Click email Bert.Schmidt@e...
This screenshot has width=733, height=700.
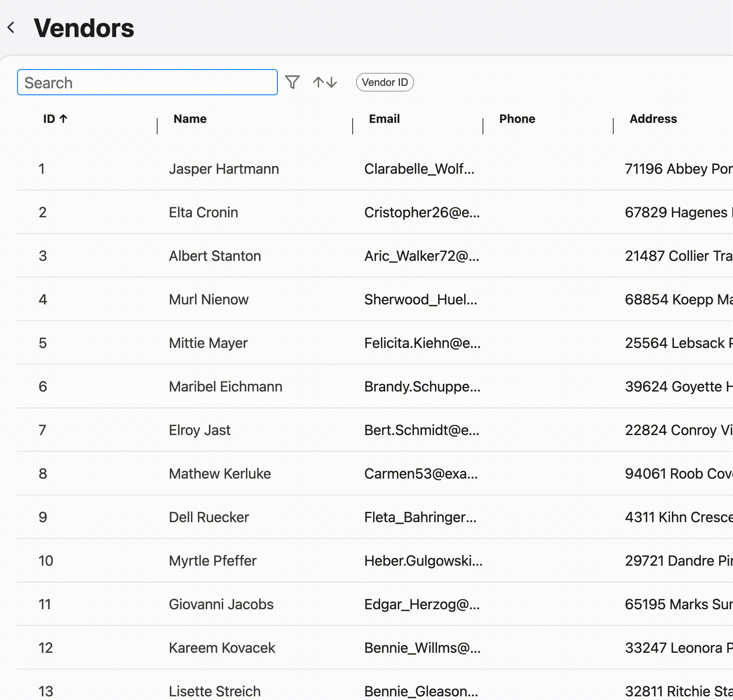(x=422, y=430)
